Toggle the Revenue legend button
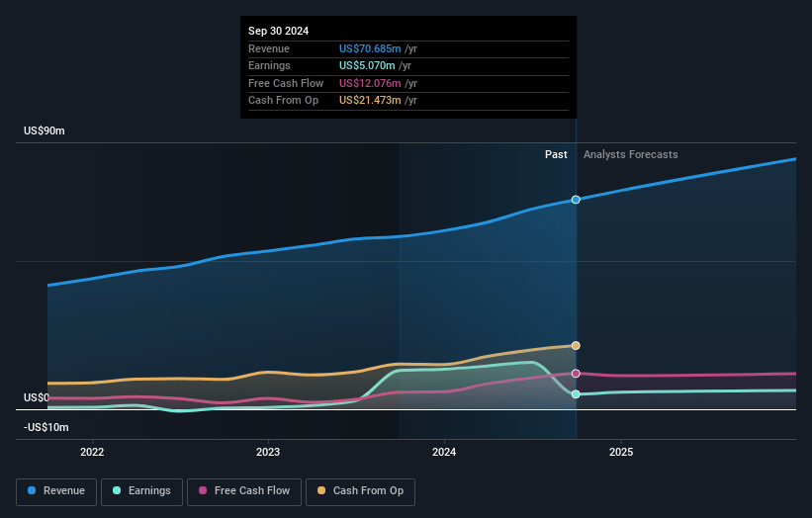The width and height of the screenshot is (812, 518). pos(56,491)
